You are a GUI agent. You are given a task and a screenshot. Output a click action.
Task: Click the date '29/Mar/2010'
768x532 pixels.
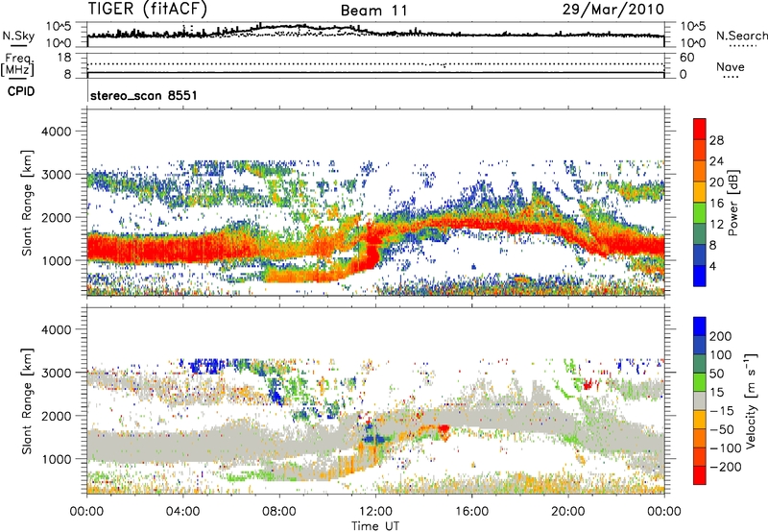coord(612,10)
